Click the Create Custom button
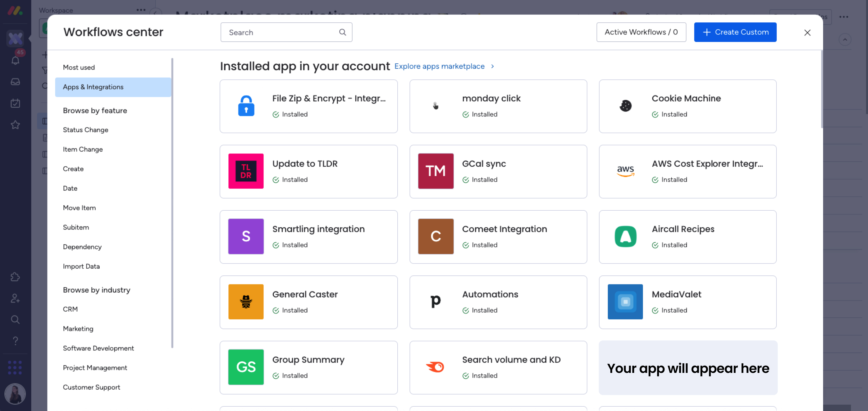Image resolution: width=868 pixels, height=411 pixels. [735, 32]
